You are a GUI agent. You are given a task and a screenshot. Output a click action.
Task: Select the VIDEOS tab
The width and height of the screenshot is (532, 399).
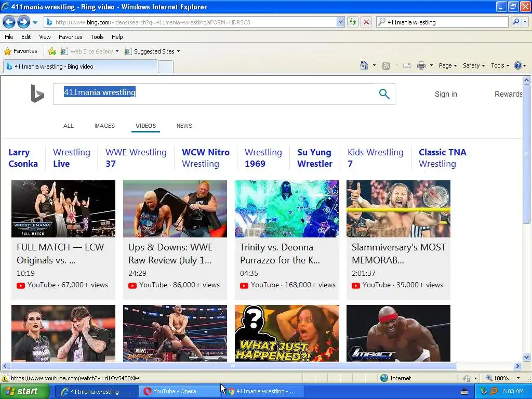(x=145, y=126)
